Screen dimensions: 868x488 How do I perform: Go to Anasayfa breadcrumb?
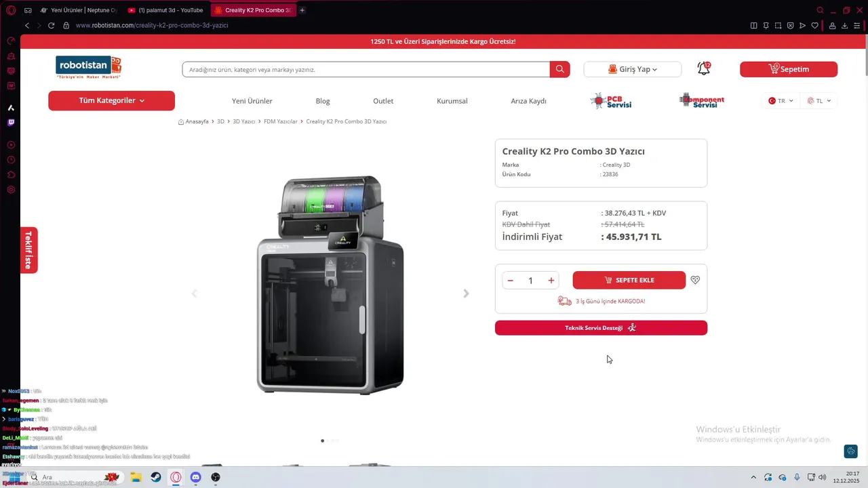pyautogui.click(x=193, y=121)
